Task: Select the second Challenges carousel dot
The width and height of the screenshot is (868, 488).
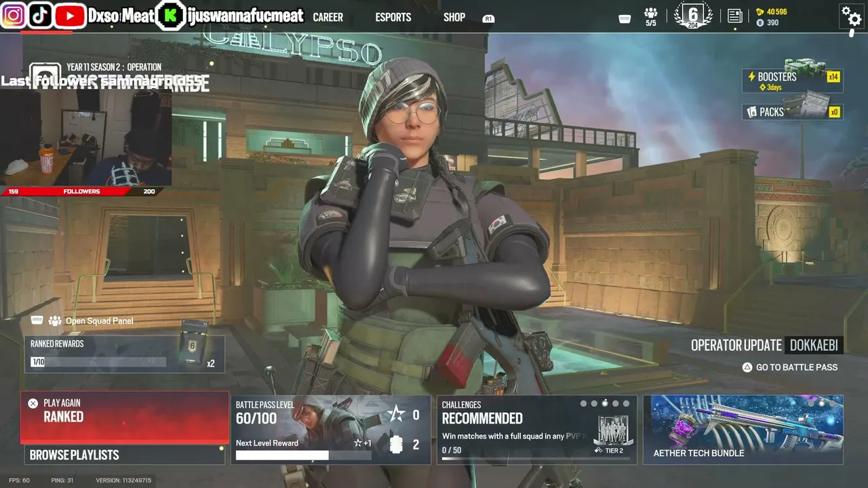Action: (594, 403)
